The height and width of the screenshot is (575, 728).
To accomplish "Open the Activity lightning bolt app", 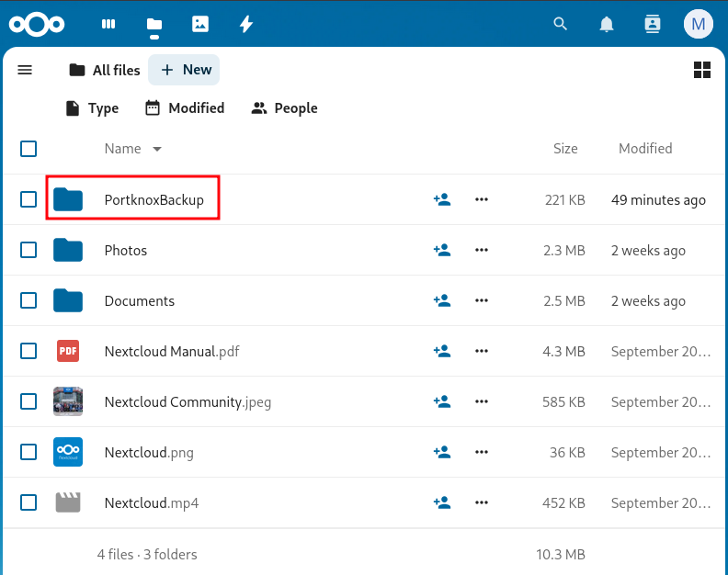I will point(245,25).
